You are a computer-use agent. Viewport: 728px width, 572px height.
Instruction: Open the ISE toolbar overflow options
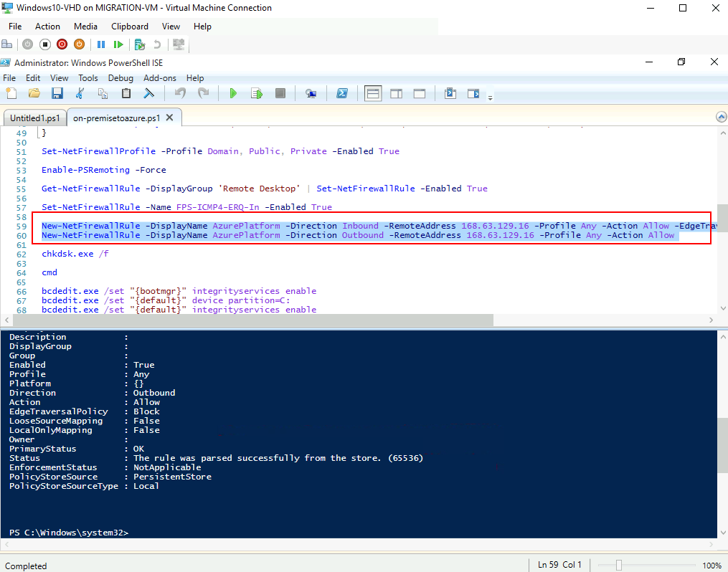[490, 97]
